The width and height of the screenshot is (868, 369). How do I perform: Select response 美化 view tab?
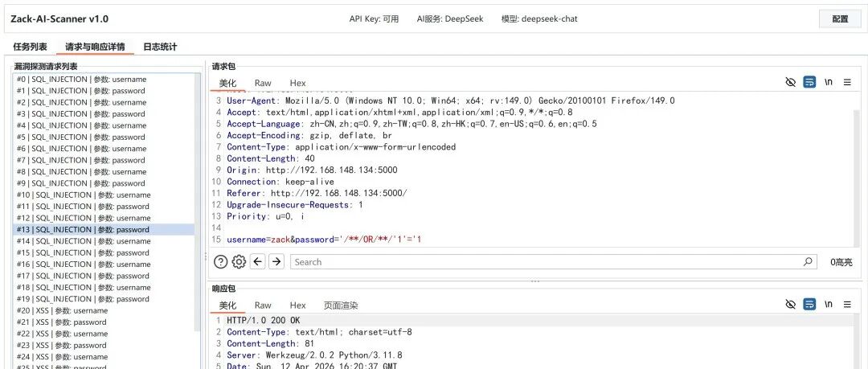pos(227,305)
